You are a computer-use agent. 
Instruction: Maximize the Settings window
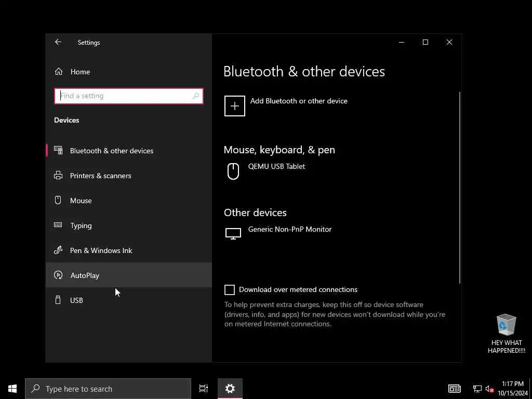coord(425,42)
